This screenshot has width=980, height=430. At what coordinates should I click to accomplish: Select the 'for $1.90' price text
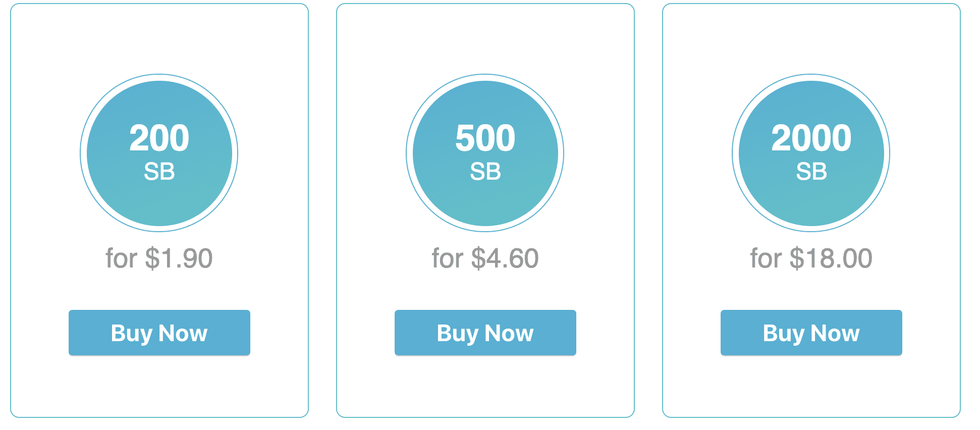(x=159, y=258)
